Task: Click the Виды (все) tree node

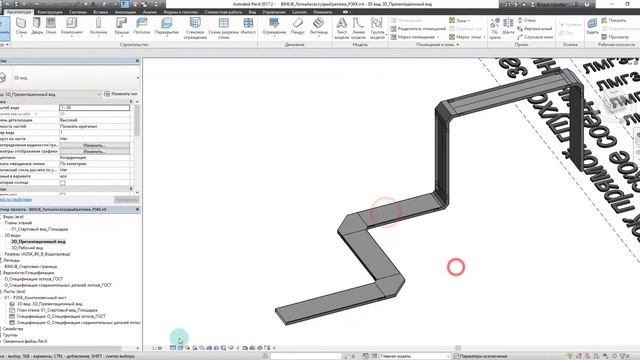Action: pos(13,217)
